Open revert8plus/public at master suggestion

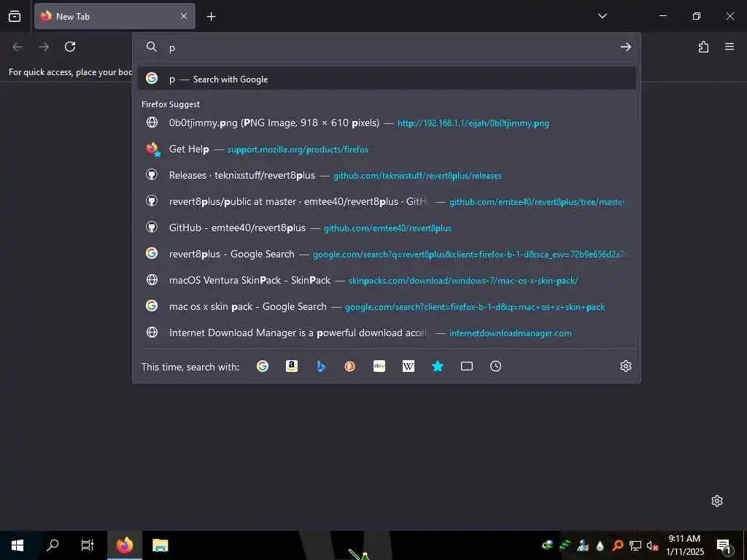pos(387,201)
